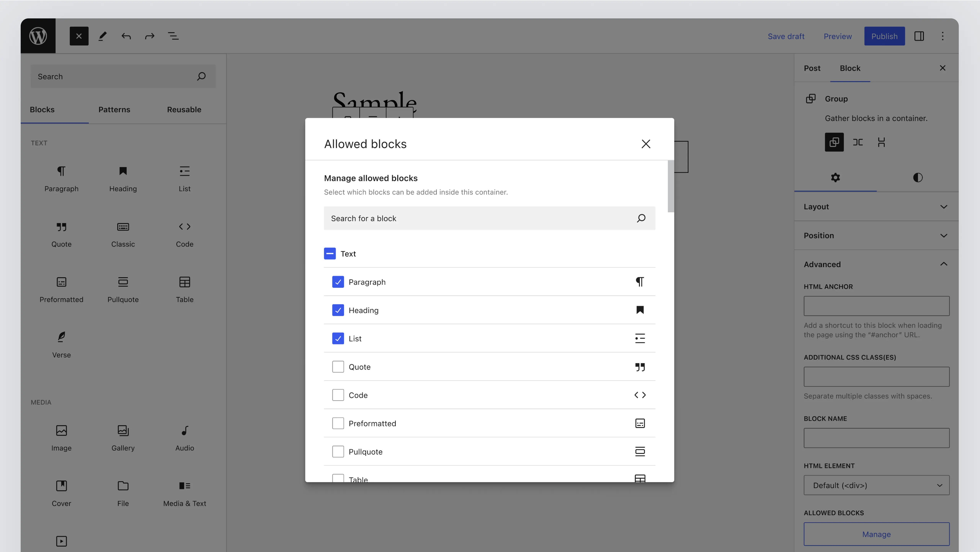Switch to the Styles half-circle icon
Image resolution: width=980 pixels, height=552 pixels.
[917, 177]
